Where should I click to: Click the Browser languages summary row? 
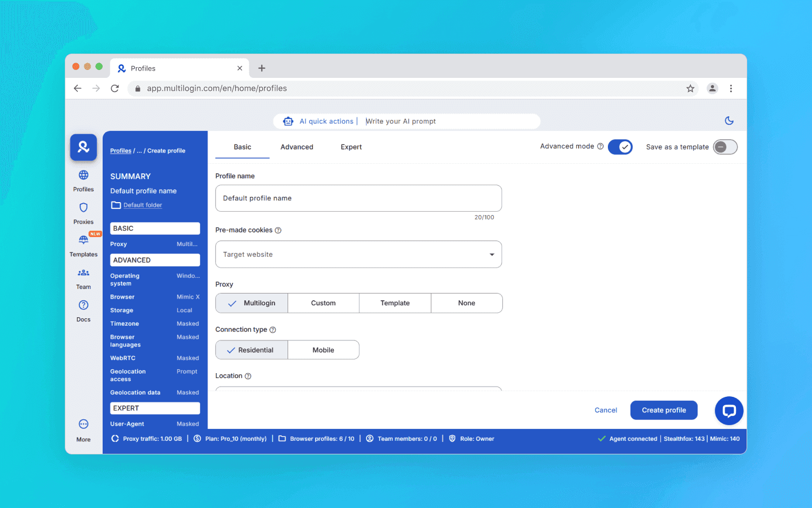155,341
